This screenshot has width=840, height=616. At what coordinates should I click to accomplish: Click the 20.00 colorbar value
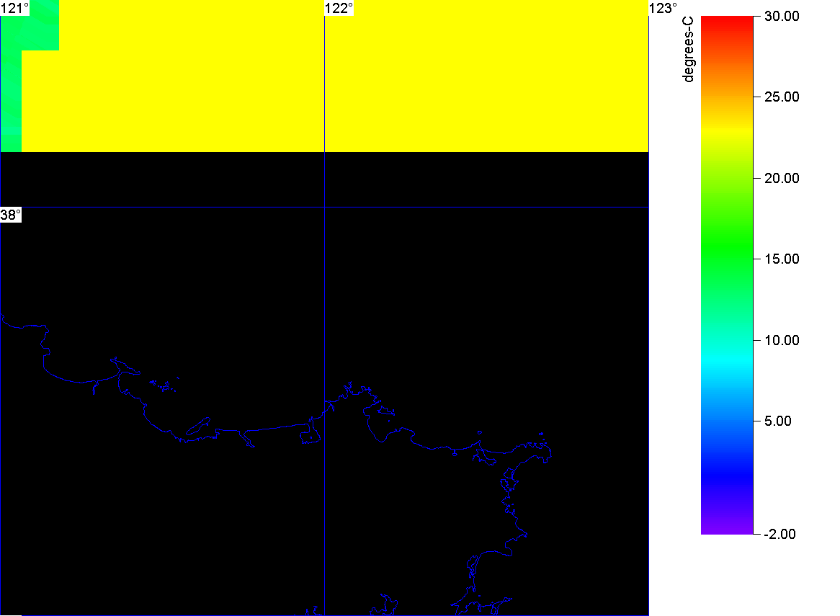point(782,179)
